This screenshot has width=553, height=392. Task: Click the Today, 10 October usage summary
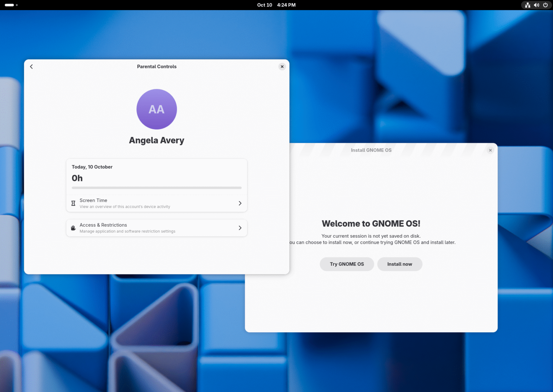[92, 167]
